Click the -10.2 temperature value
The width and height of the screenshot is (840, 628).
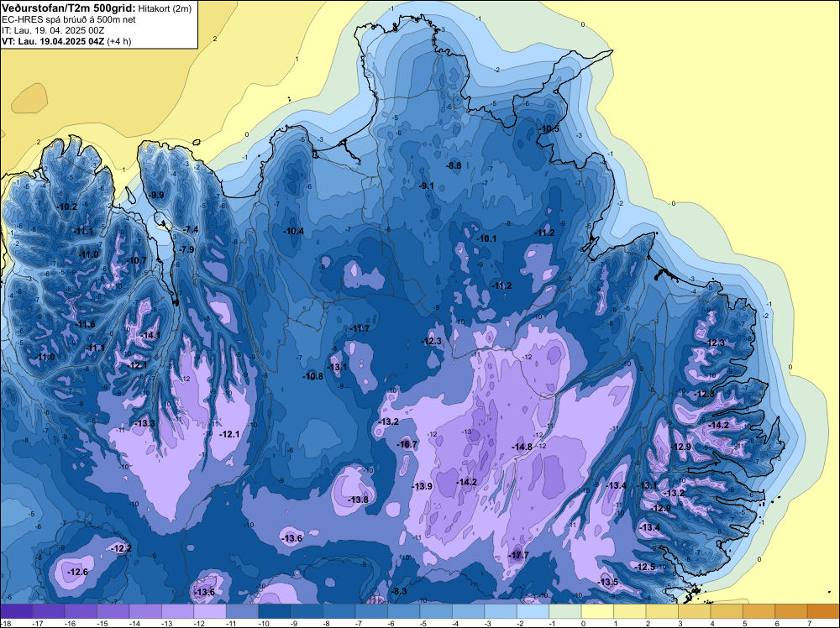67,207
